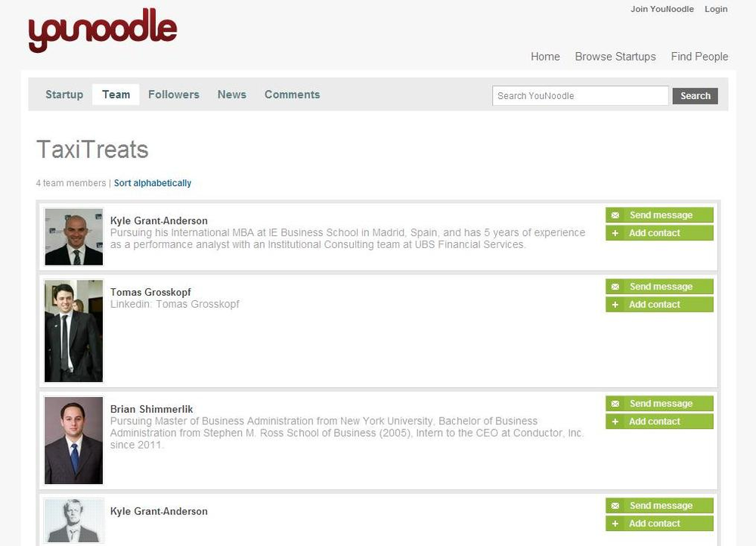This screenshot has width=756, height=546.
Task: Sort team members alphabetically
Action: (153, 183)
